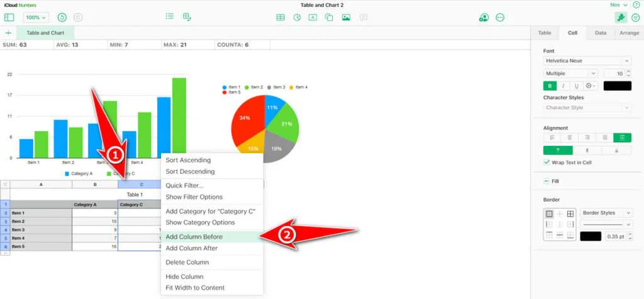644x299 pixels.
Task: Add a new sheet with the plus button
Action: pos(8,33)
